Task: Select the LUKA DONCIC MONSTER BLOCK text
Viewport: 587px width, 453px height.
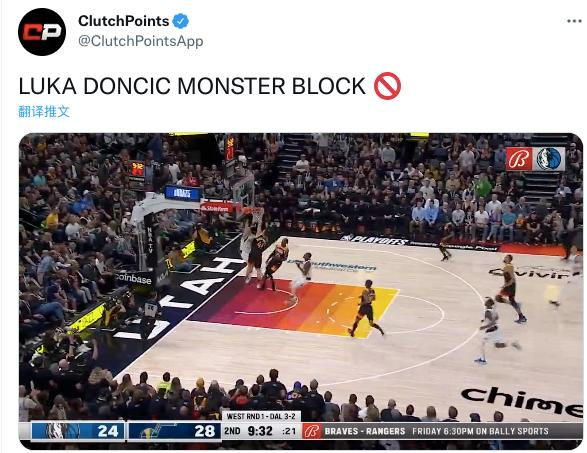Action: tap(192, 86)
